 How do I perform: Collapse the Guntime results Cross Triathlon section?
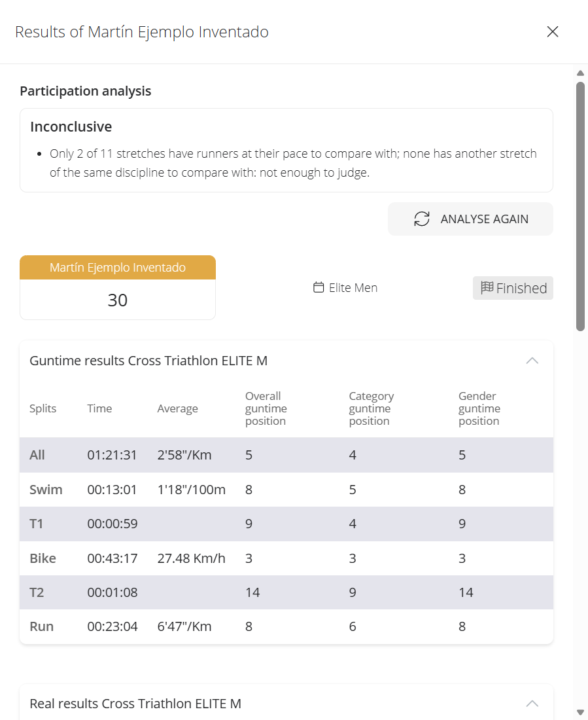point(532,361)
